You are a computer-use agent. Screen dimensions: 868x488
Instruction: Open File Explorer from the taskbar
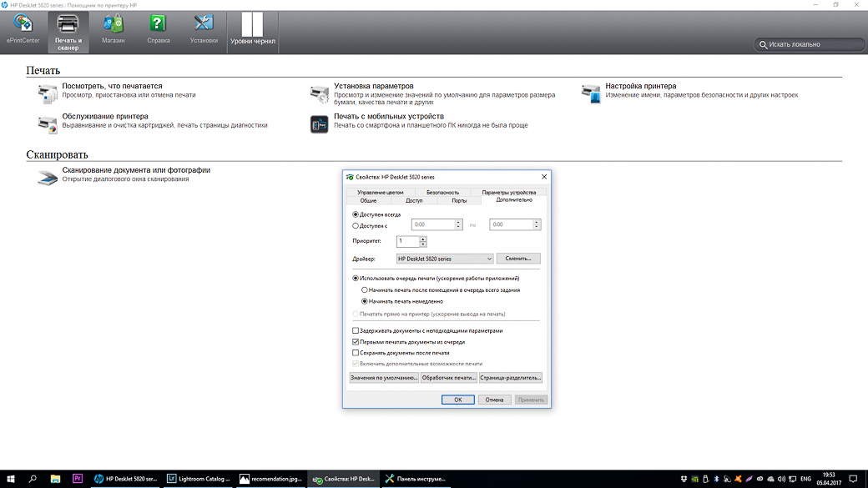(x=55, y=479)
